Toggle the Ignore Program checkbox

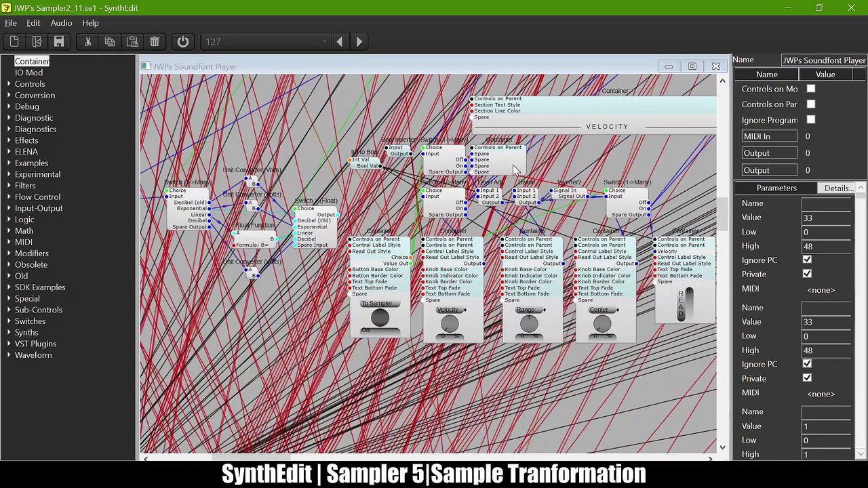[x=811, y=120]
